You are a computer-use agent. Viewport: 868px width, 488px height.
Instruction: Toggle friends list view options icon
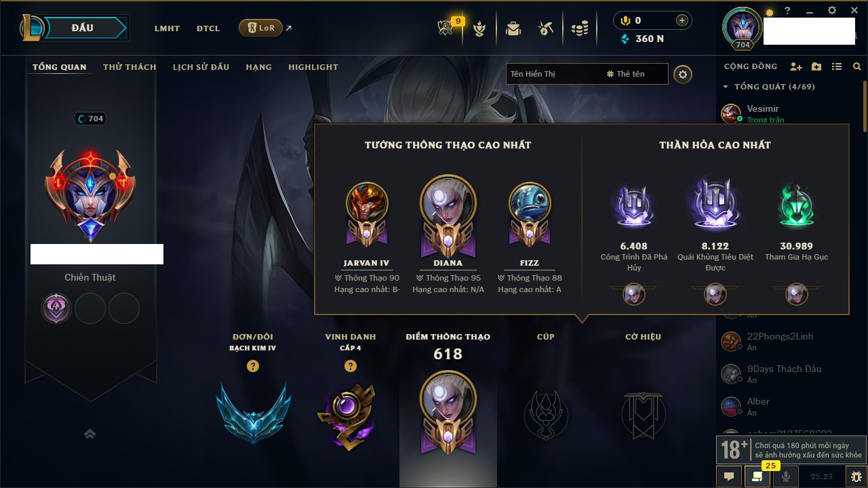(837, 66)
